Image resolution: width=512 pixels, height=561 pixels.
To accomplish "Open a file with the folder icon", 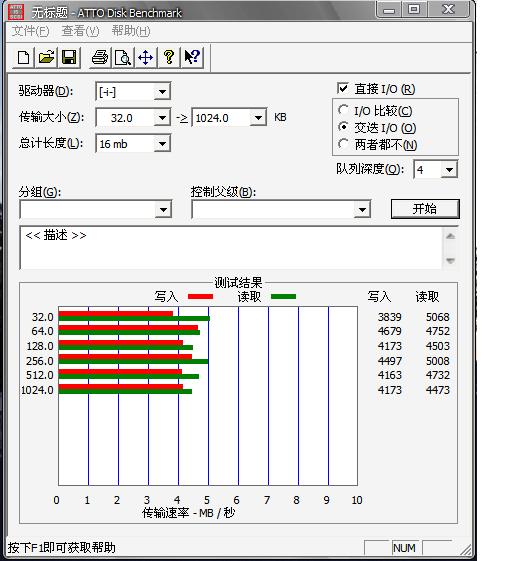I will pyautogui.click(x=46, y=57).
